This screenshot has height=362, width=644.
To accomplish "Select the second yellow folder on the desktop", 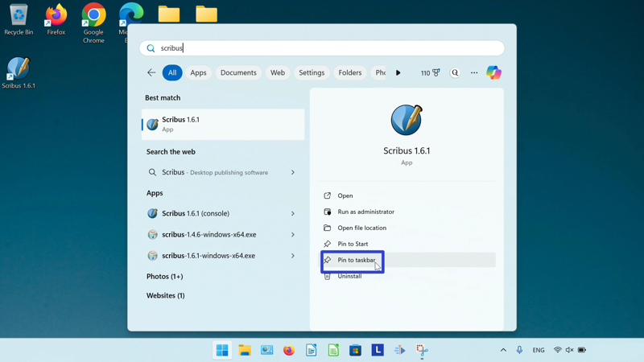I will (x=206, y=14).
